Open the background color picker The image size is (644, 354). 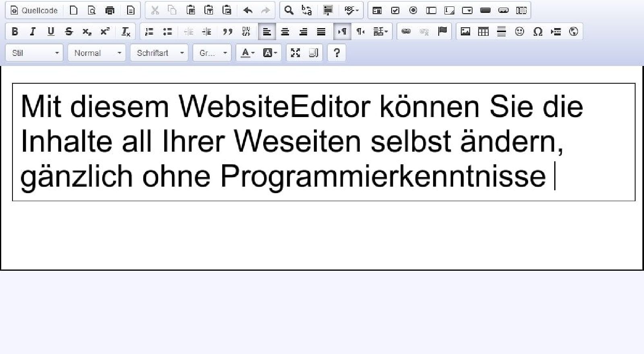[270, 53]
